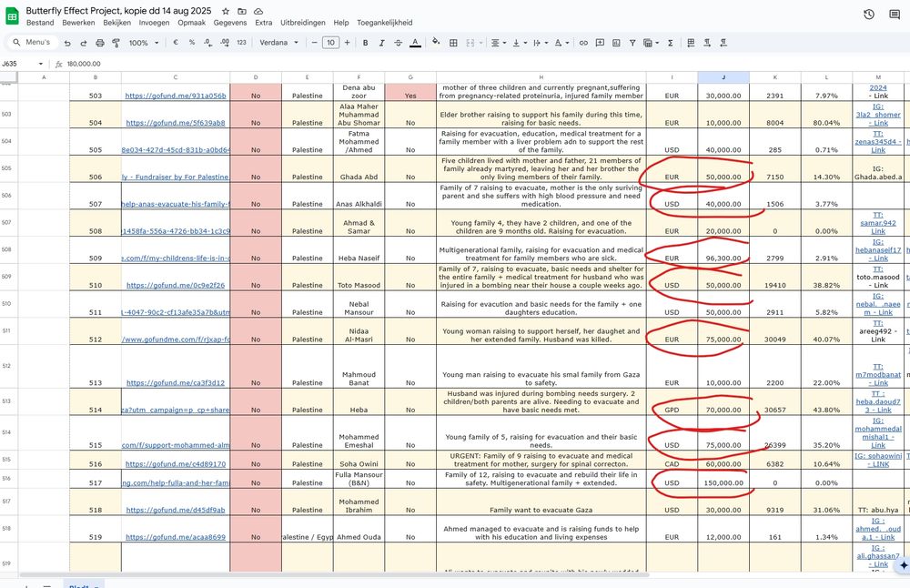The height and width of the screenshot is (588, 910).
Task: Open the Uitbreidingen menu
Action: point(302,23)
